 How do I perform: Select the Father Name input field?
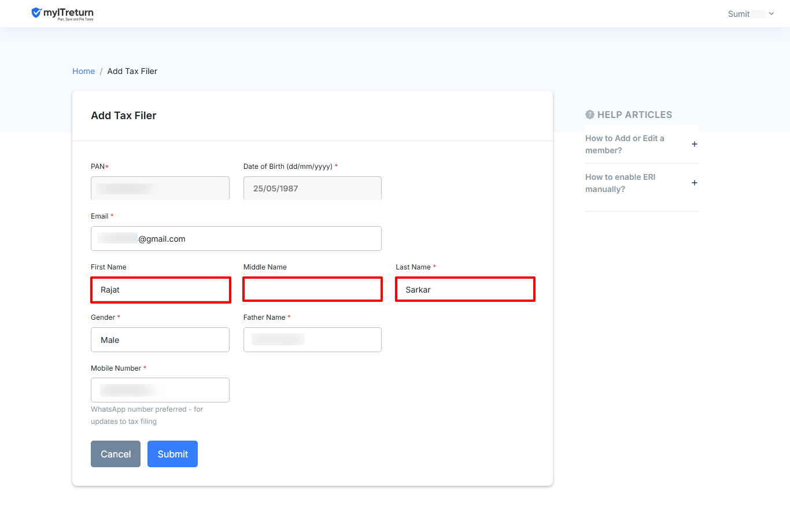(x=312, y=340)
